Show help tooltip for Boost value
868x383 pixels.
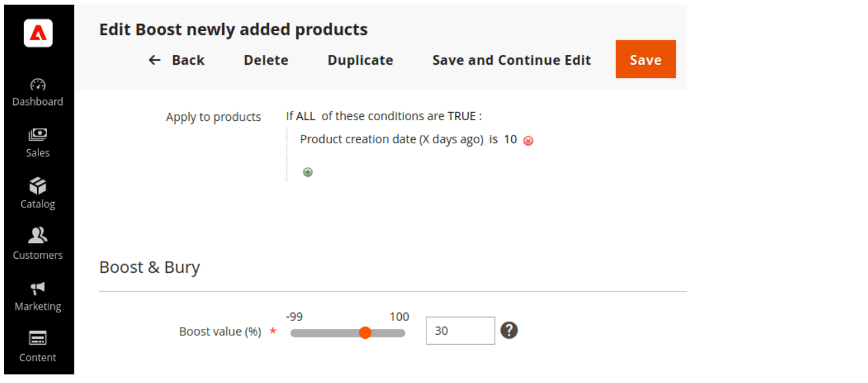(508, 330)
